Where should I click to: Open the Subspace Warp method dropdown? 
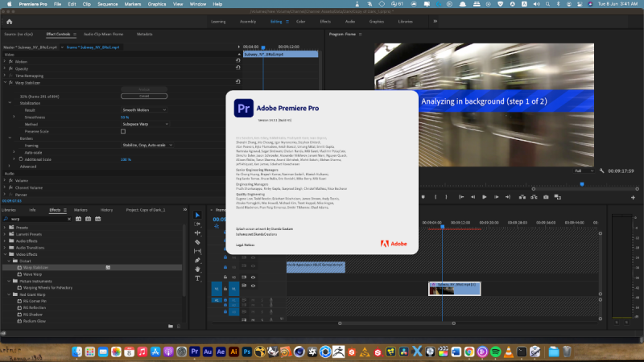coord(145,124)
